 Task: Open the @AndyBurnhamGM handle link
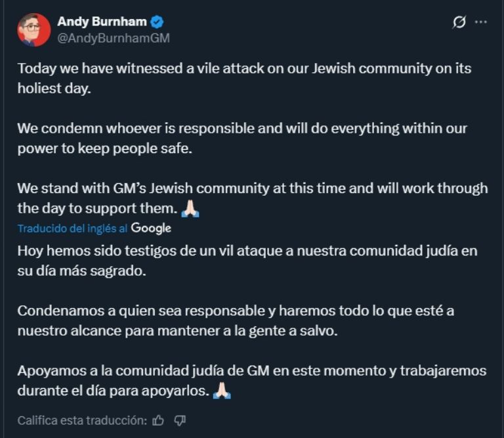(x=114, y=38)
